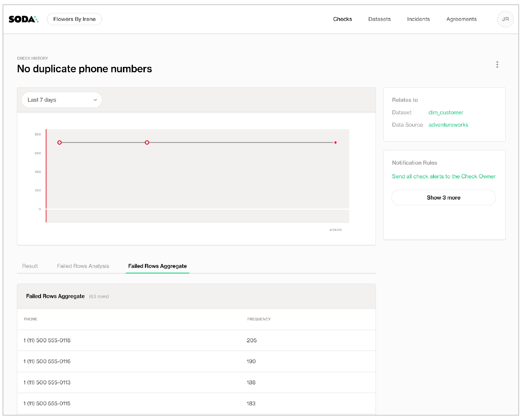Open the JR user avatar menu
This screenshot has width=524, height=420.
[505, 19]
